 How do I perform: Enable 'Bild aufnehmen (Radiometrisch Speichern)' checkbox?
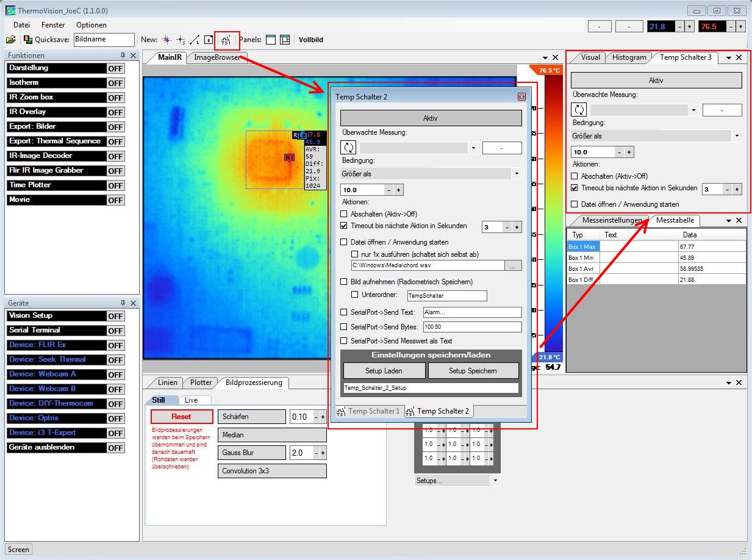(344, 282)
